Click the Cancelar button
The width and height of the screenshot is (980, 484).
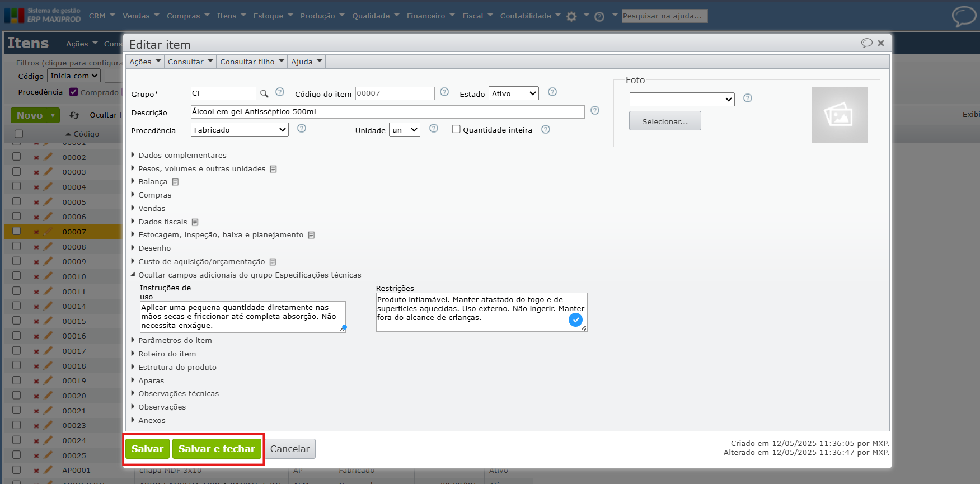click(x=290, y=449)
